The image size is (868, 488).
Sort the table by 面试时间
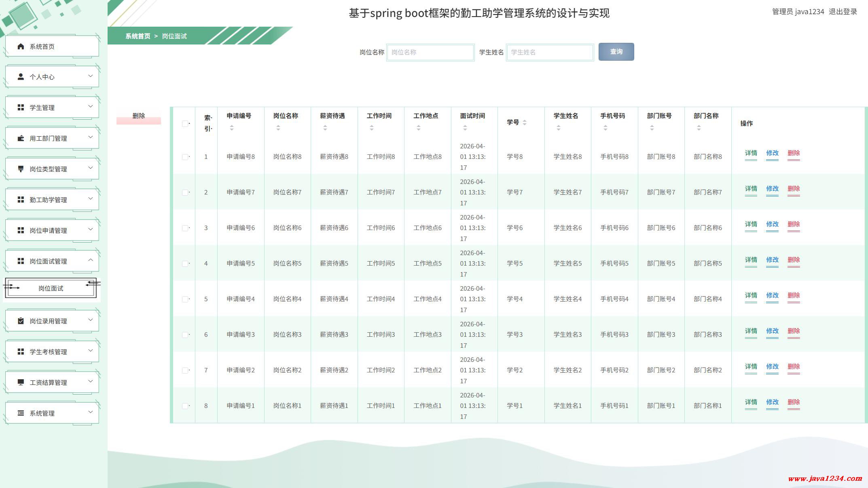[x=465, y=128]
